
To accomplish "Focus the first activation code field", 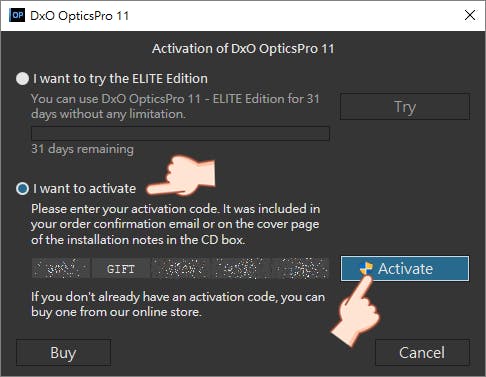I will pyautogui.click(x=61, y=268).
